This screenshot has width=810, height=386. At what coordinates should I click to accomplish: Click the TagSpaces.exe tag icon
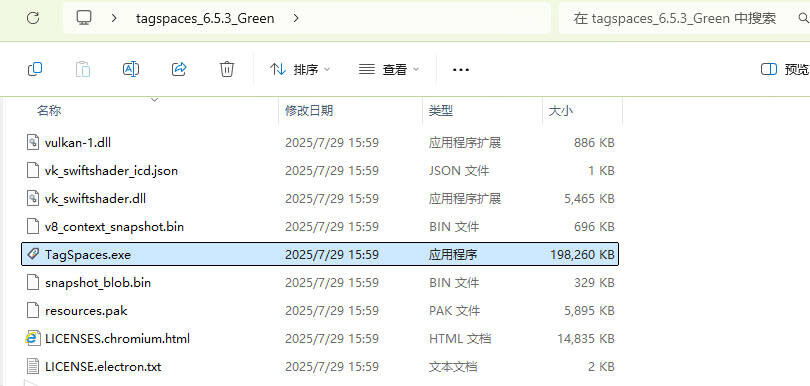(x=33, y=254)
